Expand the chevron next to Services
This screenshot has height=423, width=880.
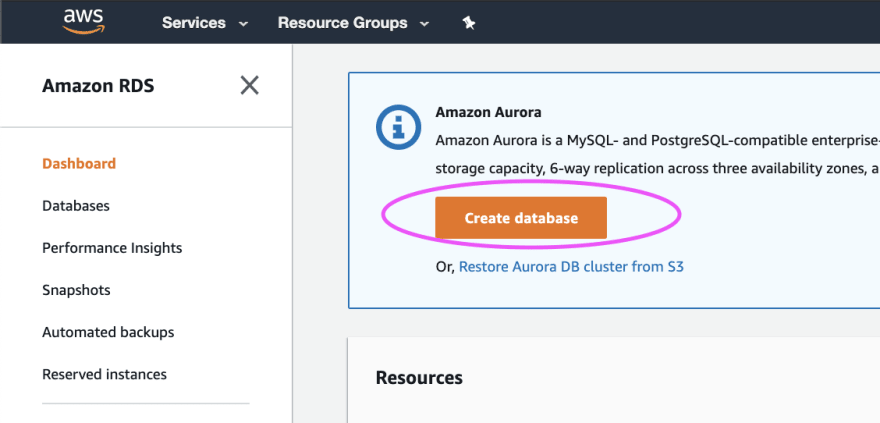pos(243,24)
